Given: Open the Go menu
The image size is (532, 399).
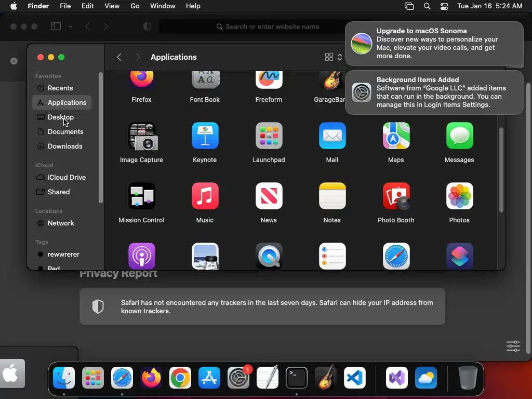Looking at the screenshot, I should pos(135,6).
